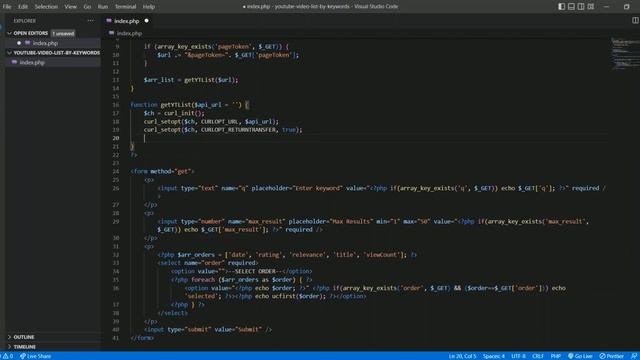Click the select name="order" tag
Screen dimensions: 640x360
207,263
